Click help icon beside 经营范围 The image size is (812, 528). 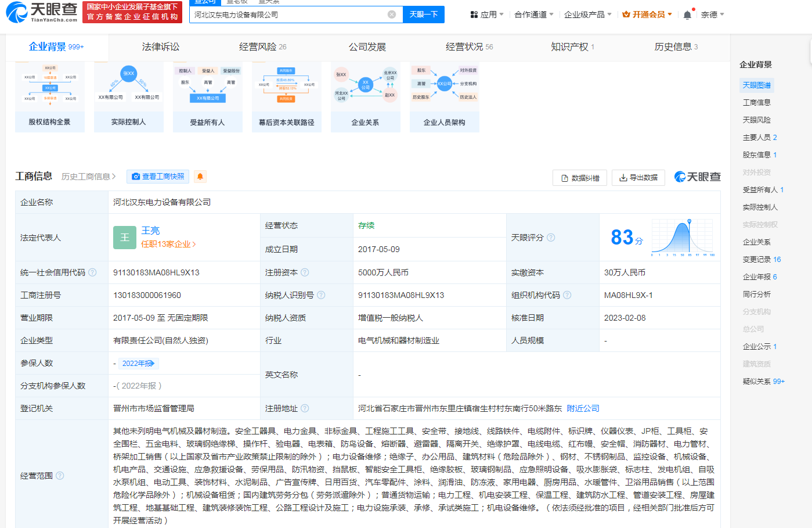[60, 476]
